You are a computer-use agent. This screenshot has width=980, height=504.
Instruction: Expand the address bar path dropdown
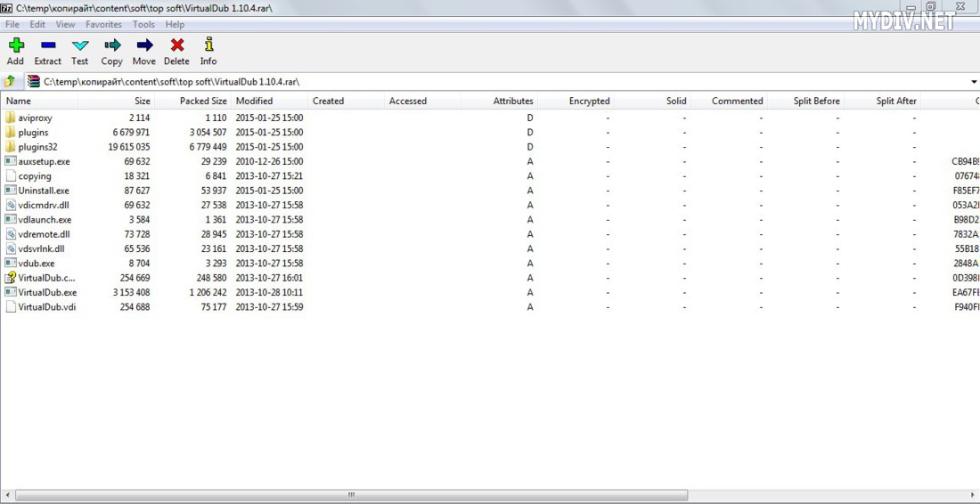[974, 82]
